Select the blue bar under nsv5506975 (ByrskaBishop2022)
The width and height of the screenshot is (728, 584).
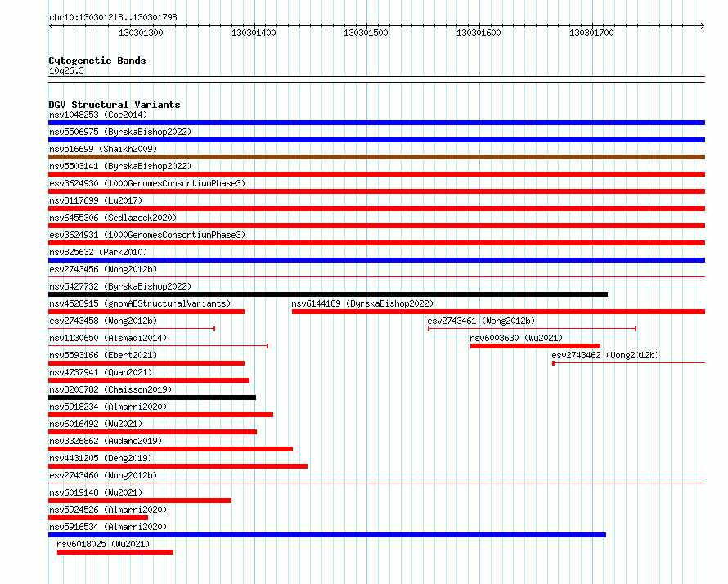[x=376, y=140]
